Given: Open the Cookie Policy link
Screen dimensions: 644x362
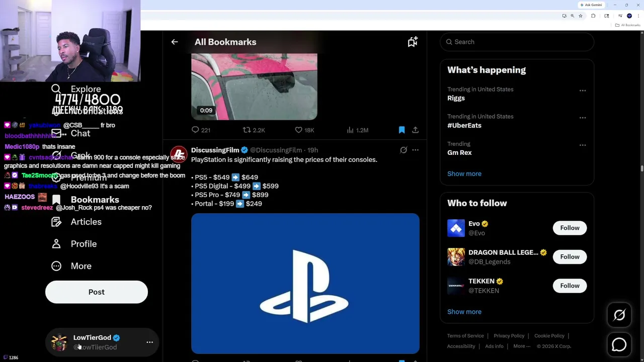Looking at the screenshot, I should tap(549, 336).
